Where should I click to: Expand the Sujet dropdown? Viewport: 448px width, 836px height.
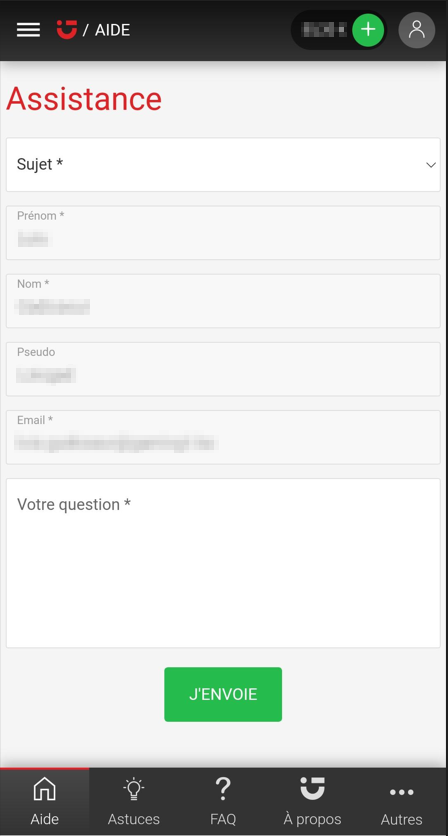point(223,165)
